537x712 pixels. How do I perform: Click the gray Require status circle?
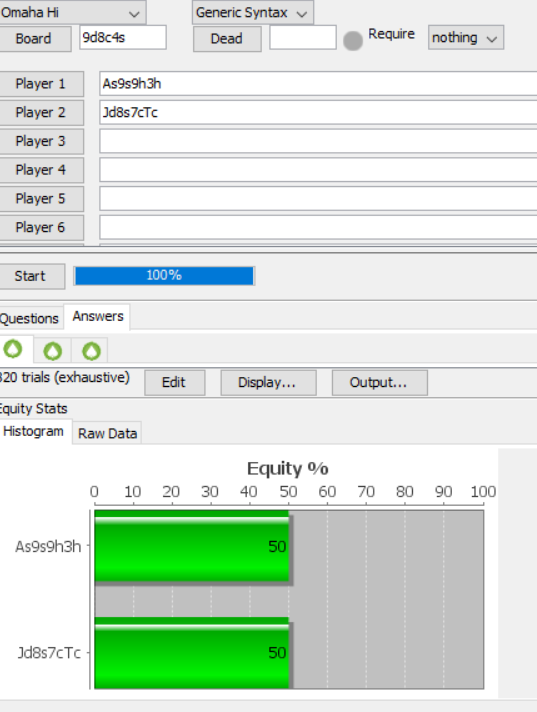pyautogui.click(x=353, y=41)
